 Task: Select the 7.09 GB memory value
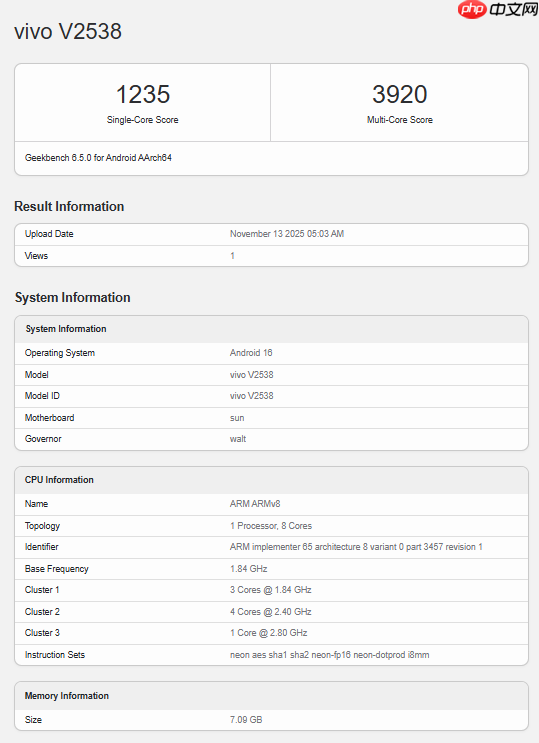tap(246, 720)
